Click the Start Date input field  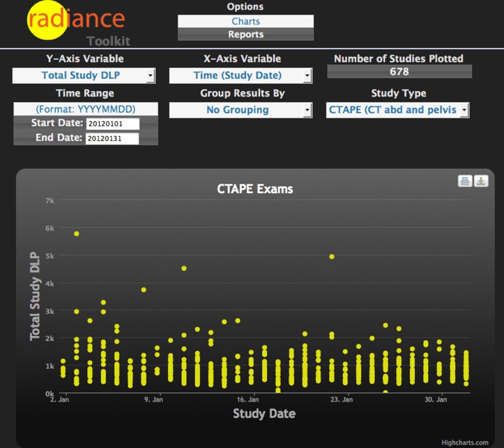click(112, 123)
